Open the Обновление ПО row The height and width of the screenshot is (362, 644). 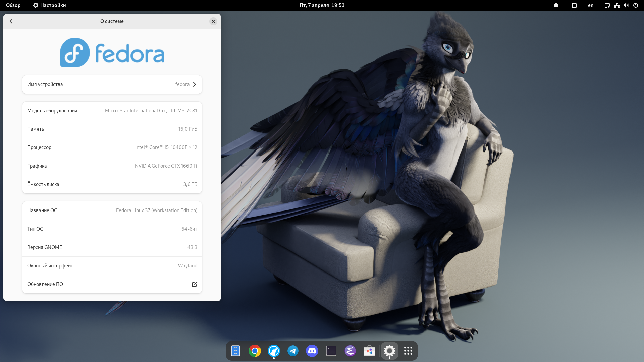click(112, 284)
